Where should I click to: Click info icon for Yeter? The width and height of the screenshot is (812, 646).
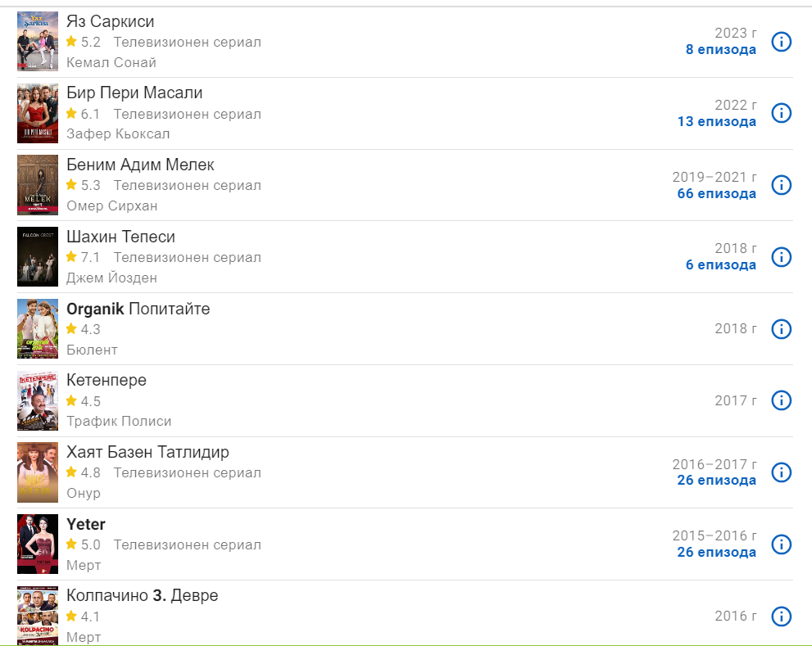tap(782, 544)
